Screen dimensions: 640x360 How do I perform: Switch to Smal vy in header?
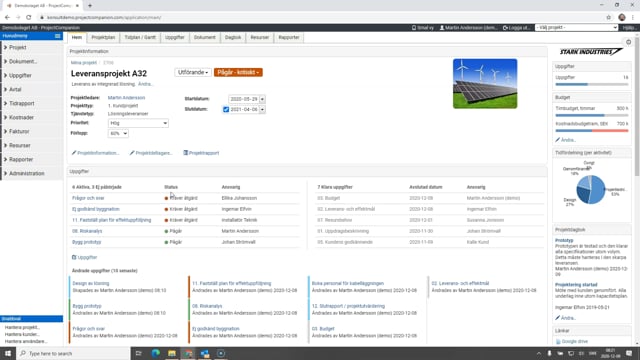(422, 28)
